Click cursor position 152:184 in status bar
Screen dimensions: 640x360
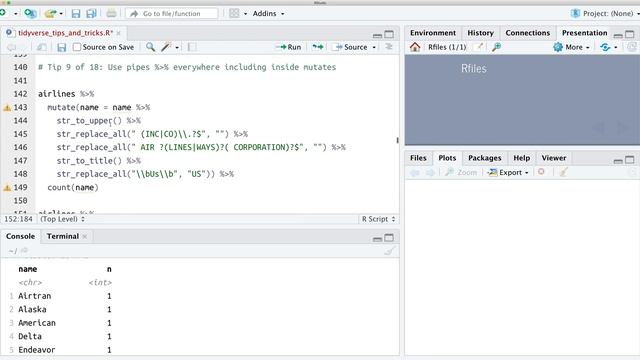click(x=18, y=219)
